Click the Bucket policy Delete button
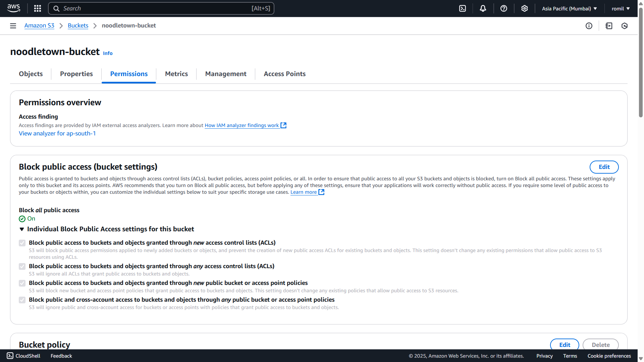644x362 pixels. pos(600,345)
